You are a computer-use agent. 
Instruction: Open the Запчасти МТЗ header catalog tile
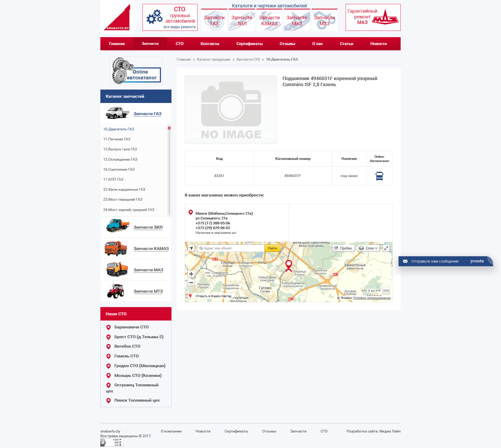pyautogui.click(x=324, y=20)
